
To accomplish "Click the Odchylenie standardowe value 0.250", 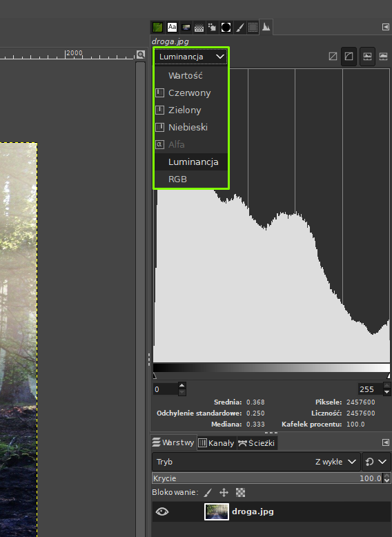I will pos(255,413).
